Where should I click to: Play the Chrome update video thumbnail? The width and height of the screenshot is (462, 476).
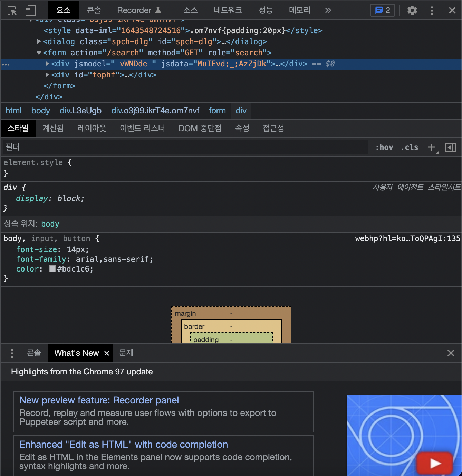[434, 463]
